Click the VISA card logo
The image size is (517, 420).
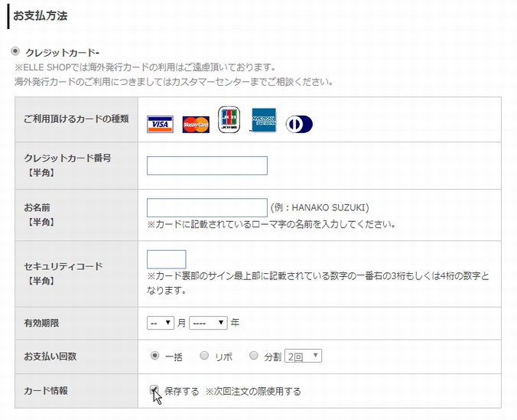tap(160, 124)
